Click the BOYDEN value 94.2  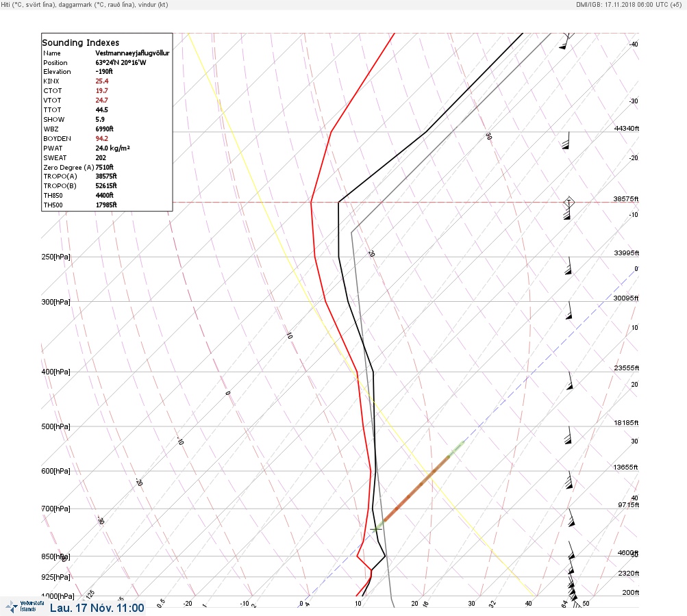pos(101,138)
